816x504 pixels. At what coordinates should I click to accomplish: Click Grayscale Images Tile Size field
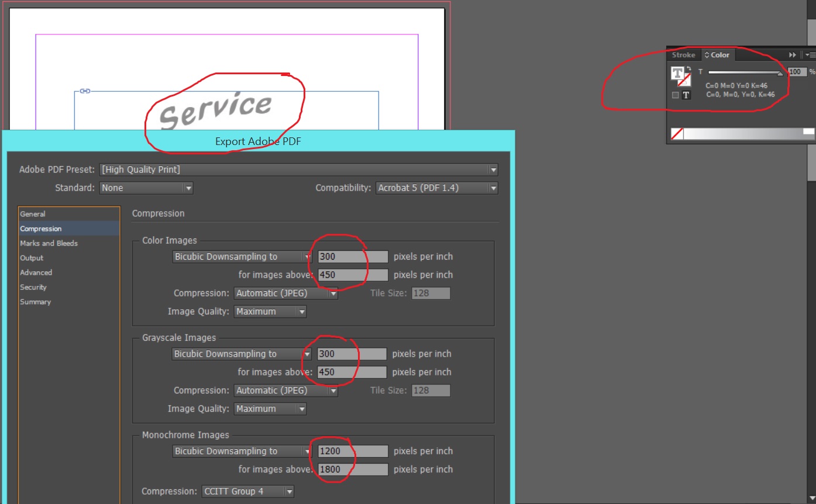[x=431, y=391]
